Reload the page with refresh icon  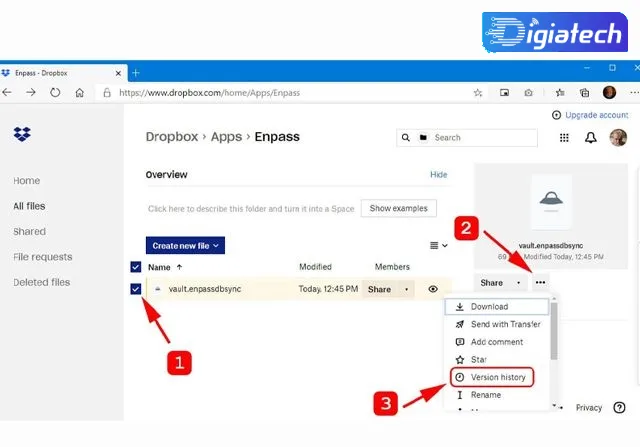coord(55,93)
